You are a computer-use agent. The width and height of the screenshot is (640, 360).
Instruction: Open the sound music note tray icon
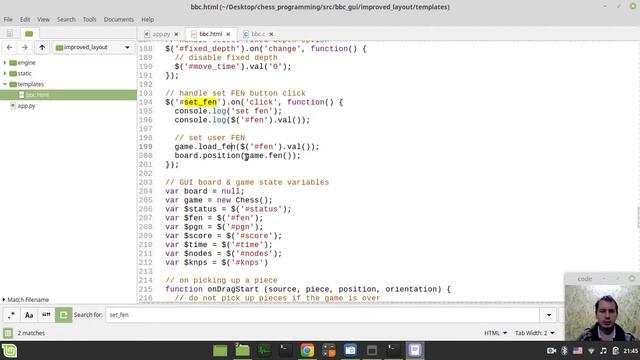click(603, 351)
